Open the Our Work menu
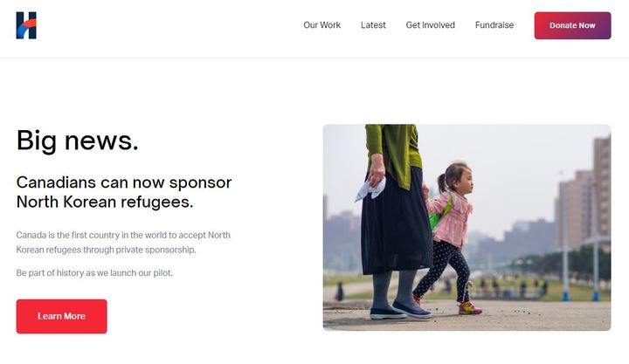Viewport: 629px width, 364px height. pos(321,25)
